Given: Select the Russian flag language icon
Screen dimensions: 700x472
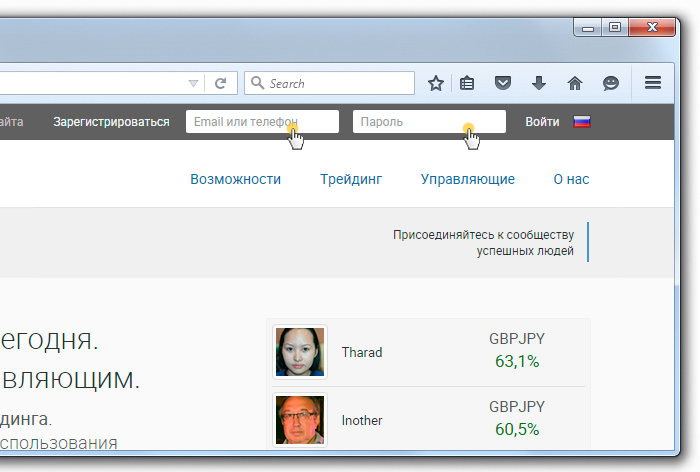Looking at the screenshot, I should (x=582, y=121).
